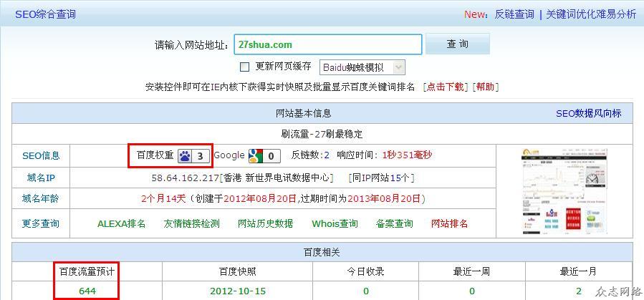
Task: Click the 域名年龄 row label
Action: [x=41, y=199]
